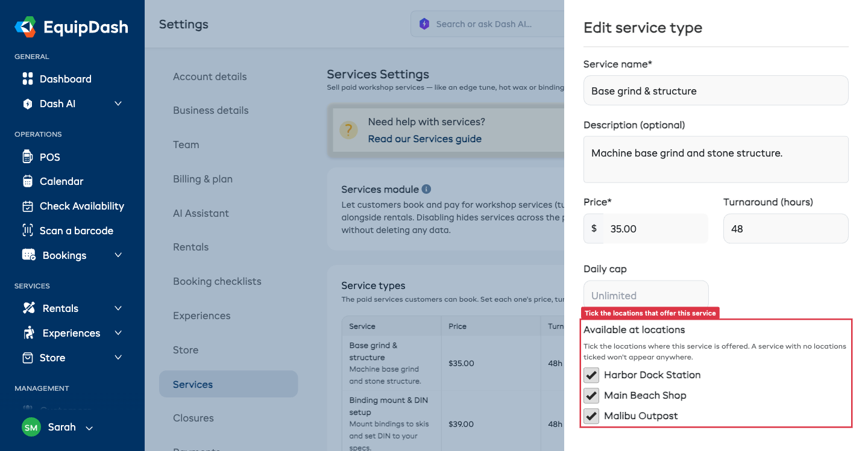Expand the Rentals submenu chevron
Screen dimensions: 868x451
click(x=118, y=308)
